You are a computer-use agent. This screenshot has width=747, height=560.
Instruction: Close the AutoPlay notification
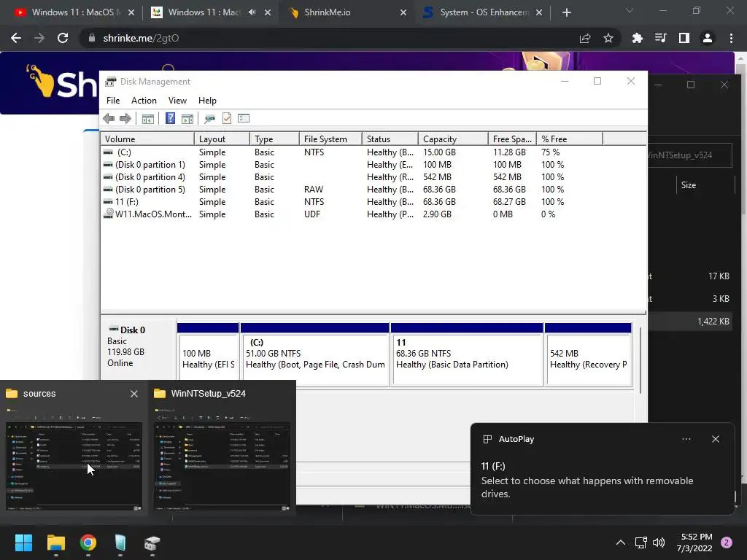[716, 439]
